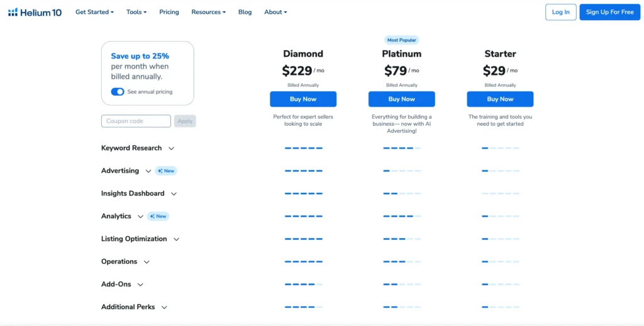Click Platinum's Advertising feature level bar
The height and width of the screenshot is (326, 644).
coord(401,171)
